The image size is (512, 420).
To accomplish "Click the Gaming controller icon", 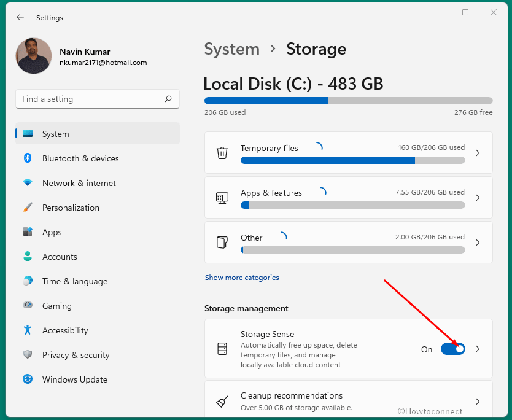I will 28,305.
